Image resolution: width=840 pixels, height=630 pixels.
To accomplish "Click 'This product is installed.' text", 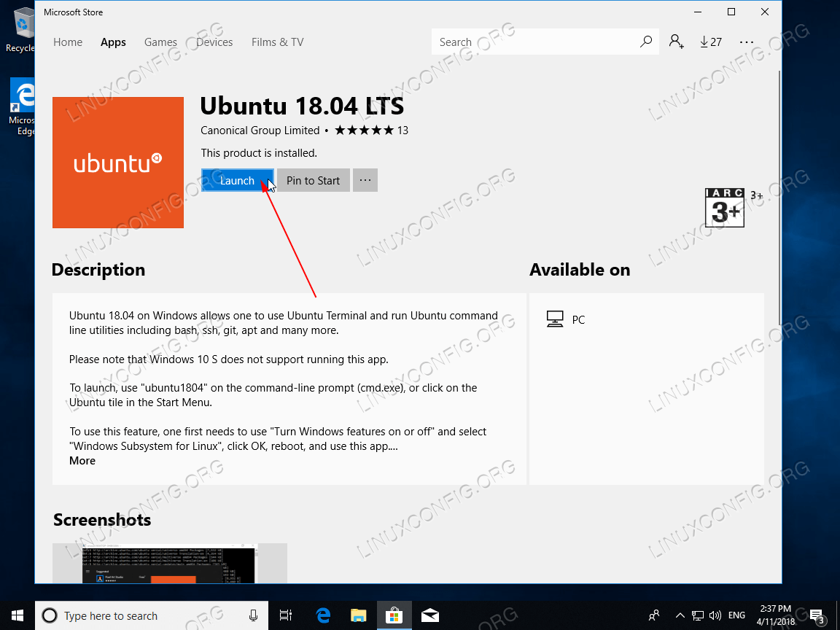I will [259, 153].
